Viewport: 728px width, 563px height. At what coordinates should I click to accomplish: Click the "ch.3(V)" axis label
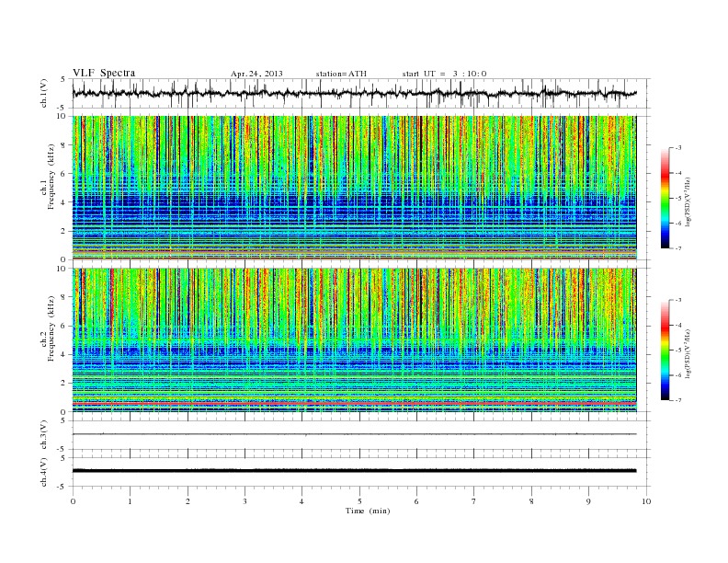click(x=44, y=434)
